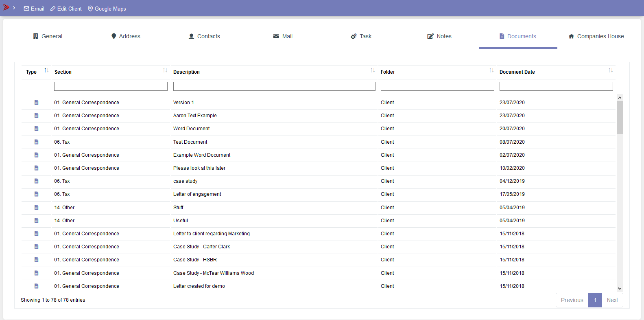This screenshot has height=320, width=644.
Task: Sort by the Folder column arrows
Action: pos(491,70)
